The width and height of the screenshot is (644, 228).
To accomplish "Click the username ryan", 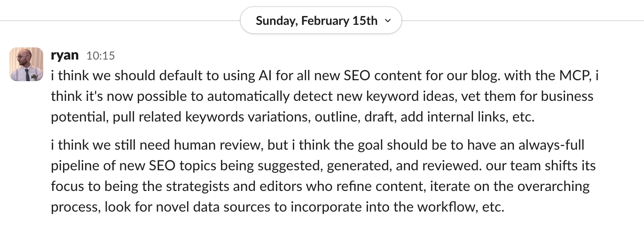I will tap(64, 55).
